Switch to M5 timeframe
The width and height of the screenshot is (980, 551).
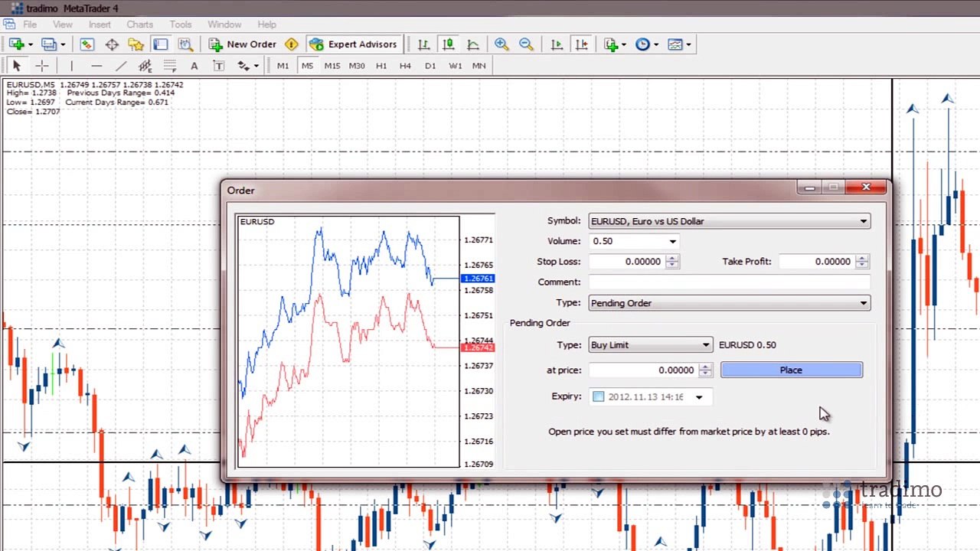pos(307,66)
